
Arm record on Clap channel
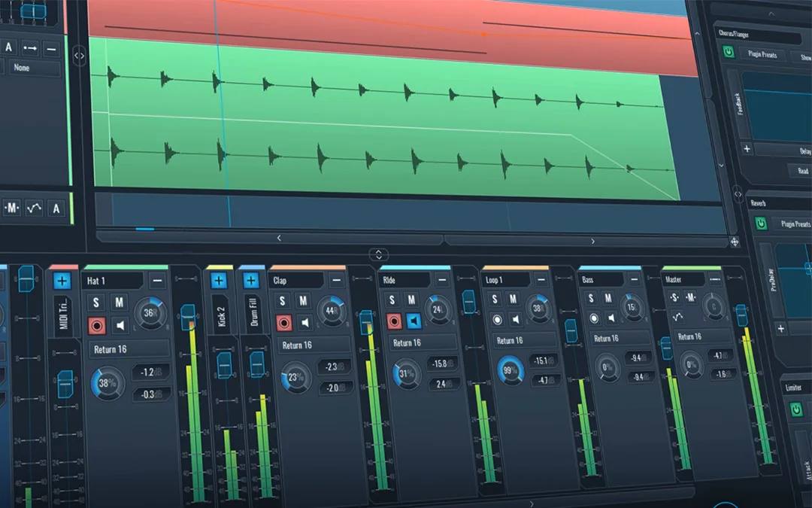coord(283,324)
